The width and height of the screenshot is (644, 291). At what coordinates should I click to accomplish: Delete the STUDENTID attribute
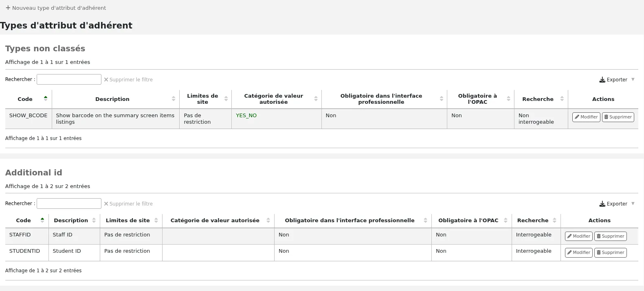(x=611, y=253)
